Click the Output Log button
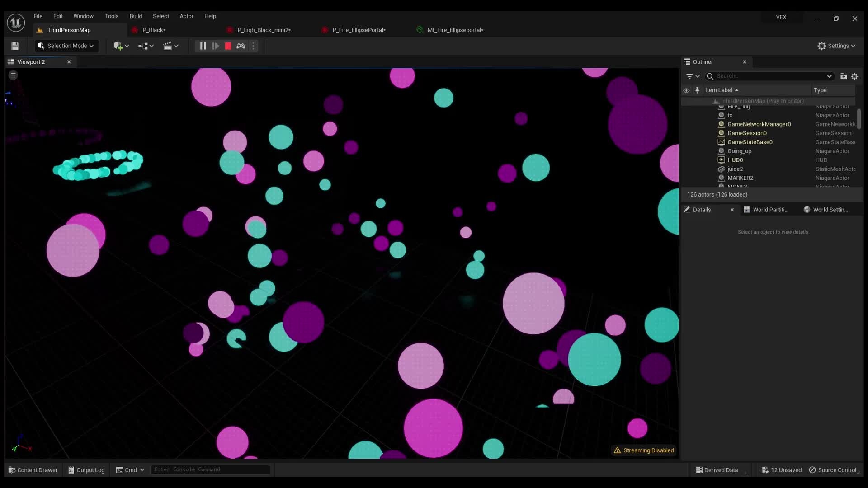 point(86,470)
